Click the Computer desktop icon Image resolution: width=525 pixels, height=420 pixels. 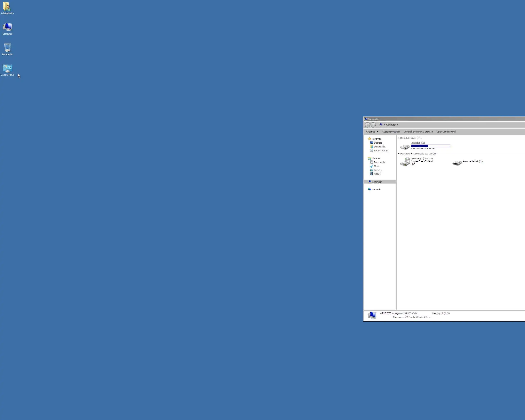click(7, 27)
